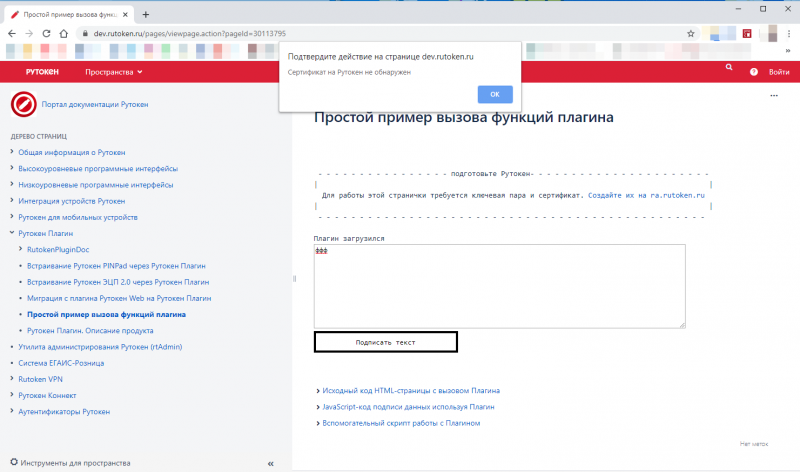Select Простой пример вызова функций плагина
Image resolution: width=800 pixels, height=472 pixels.
tap(106, 314)
